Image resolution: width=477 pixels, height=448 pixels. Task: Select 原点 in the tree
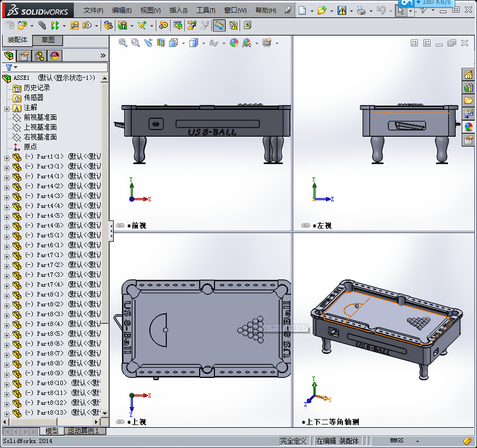31,147
